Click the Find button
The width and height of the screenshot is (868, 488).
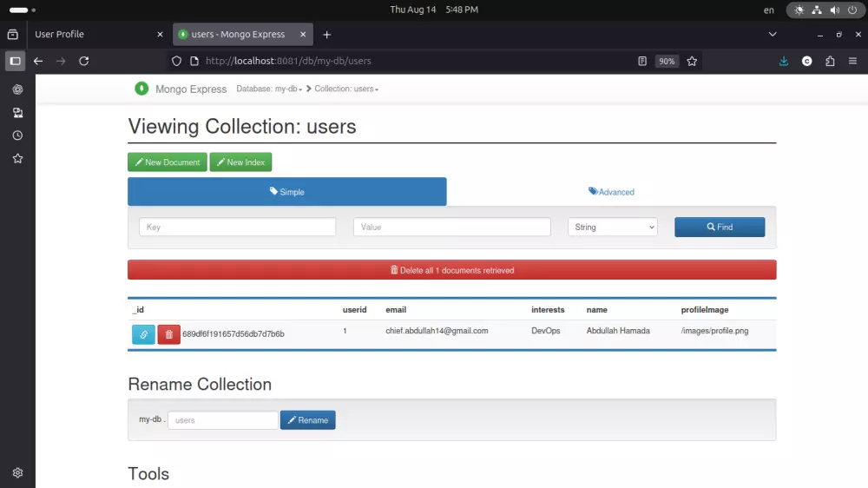pyautogui.click(x=720, y=228)
